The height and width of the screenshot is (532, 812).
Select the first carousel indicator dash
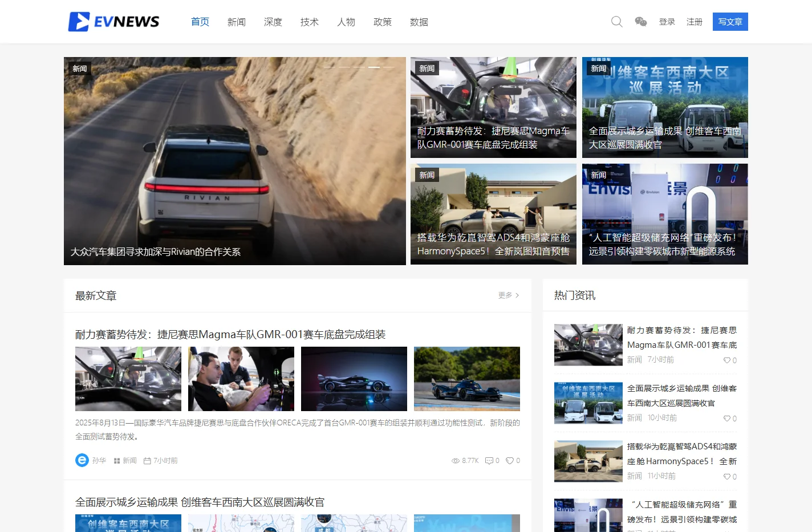tap(330, 67)
